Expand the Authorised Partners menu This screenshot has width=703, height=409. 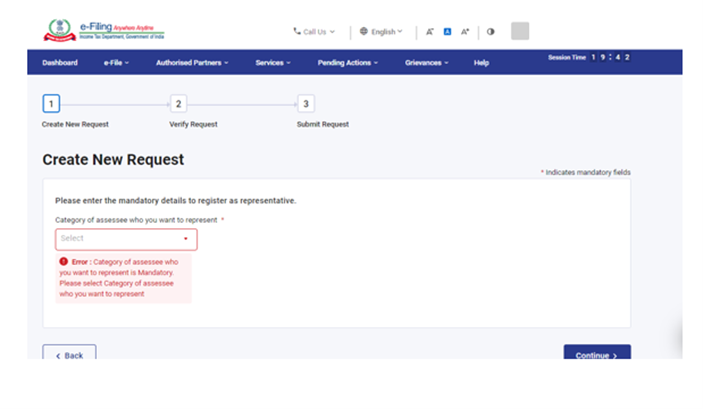click(192, 63)
